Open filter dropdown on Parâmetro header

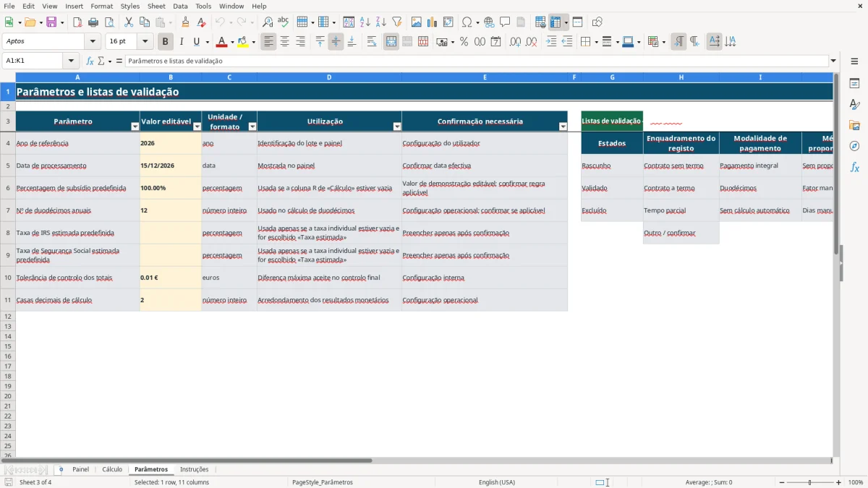[135, 127]
